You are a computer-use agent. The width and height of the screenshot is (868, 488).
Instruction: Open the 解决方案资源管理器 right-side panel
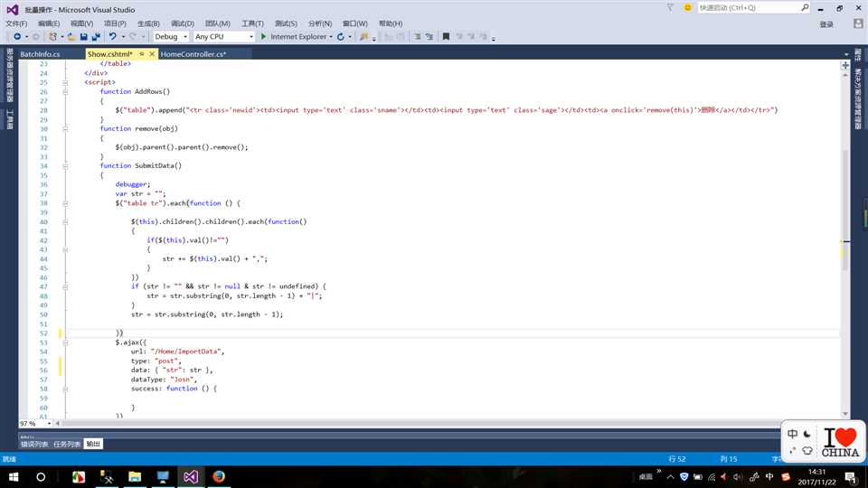coord(858,99)
